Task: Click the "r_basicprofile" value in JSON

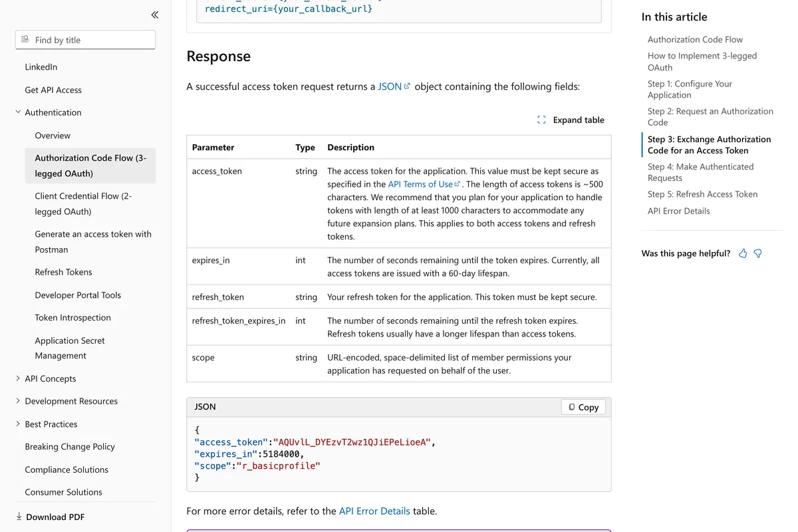Action: click(x=278, y=465)
